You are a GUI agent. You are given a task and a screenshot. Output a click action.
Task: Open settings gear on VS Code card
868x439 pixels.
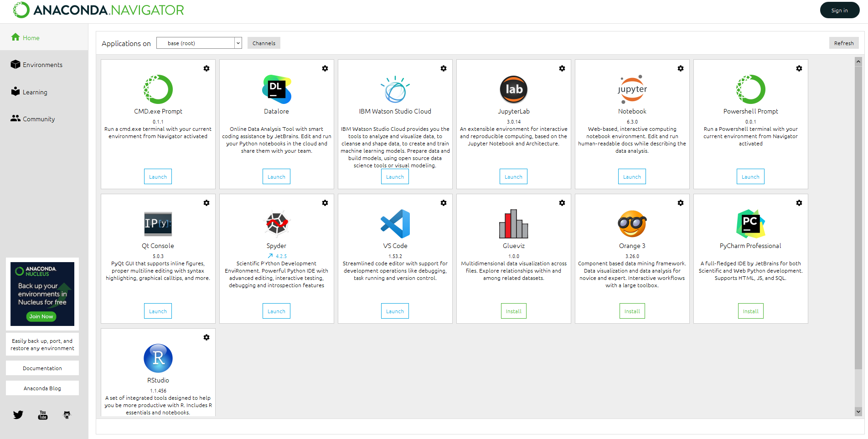444,203
